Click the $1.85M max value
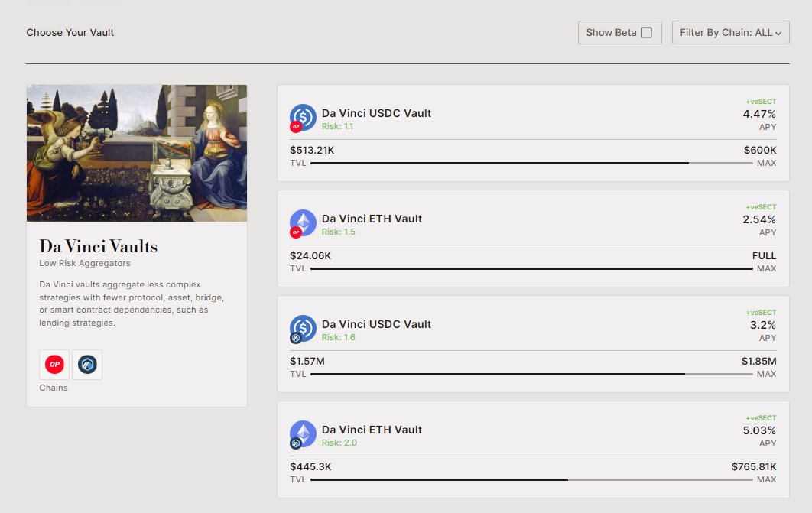The height and width of the screenshot is (513, 812). [758, 362]
